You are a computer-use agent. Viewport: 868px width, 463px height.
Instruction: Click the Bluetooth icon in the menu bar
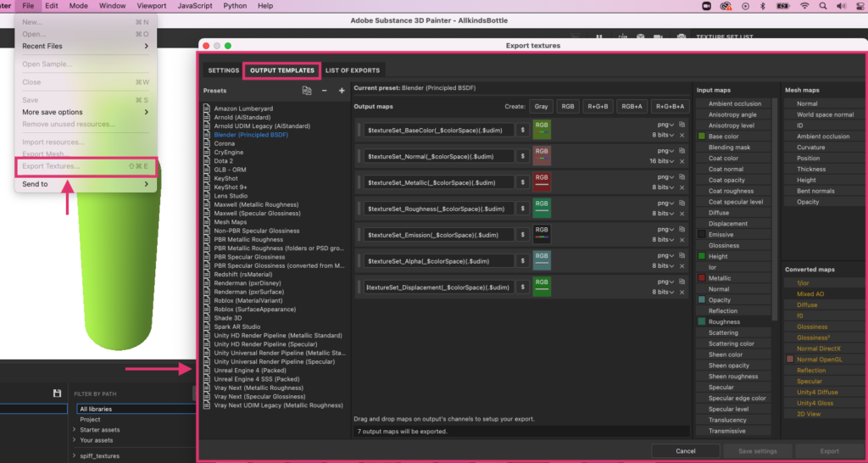click(762, 6)
